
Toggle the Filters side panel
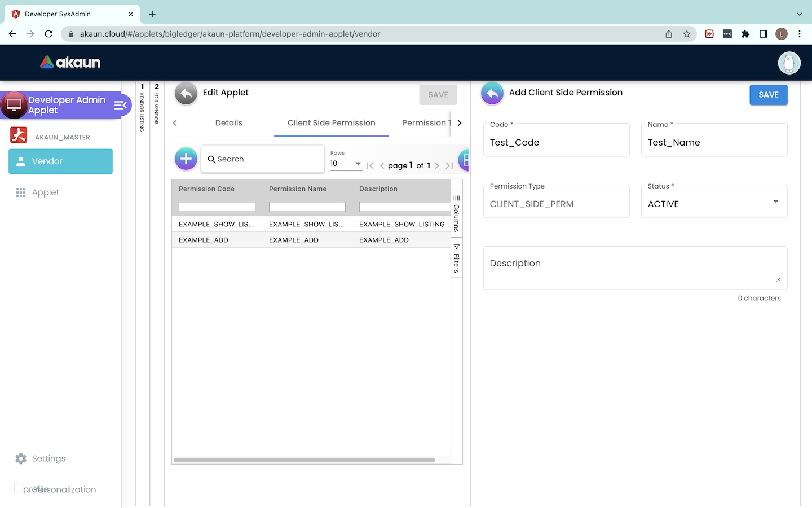tap(457, 259)
